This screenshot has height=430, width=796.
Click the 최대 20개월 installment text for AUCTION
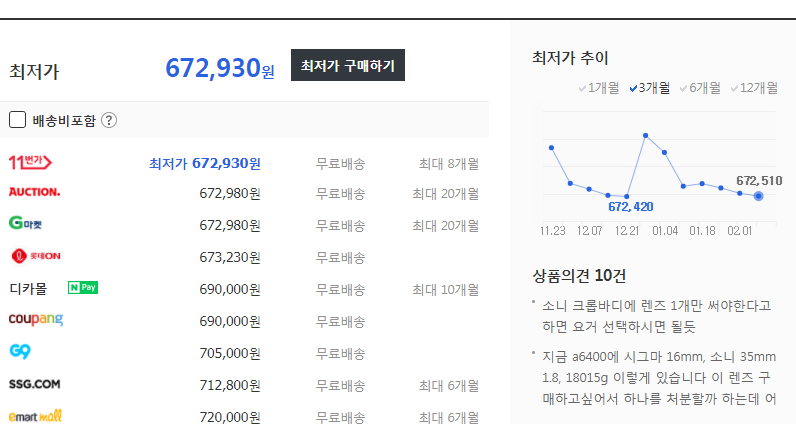[x=445, y=194]
